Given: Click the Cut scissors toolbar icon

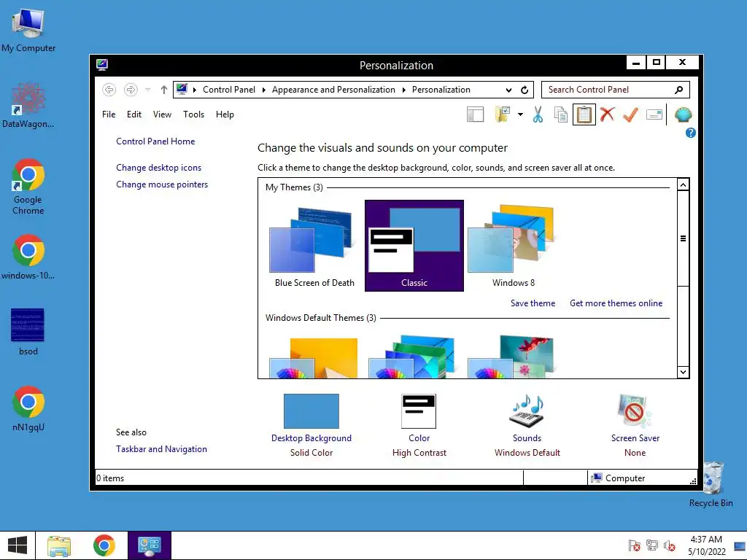Looking at the screenshot, I should (538, 114).
